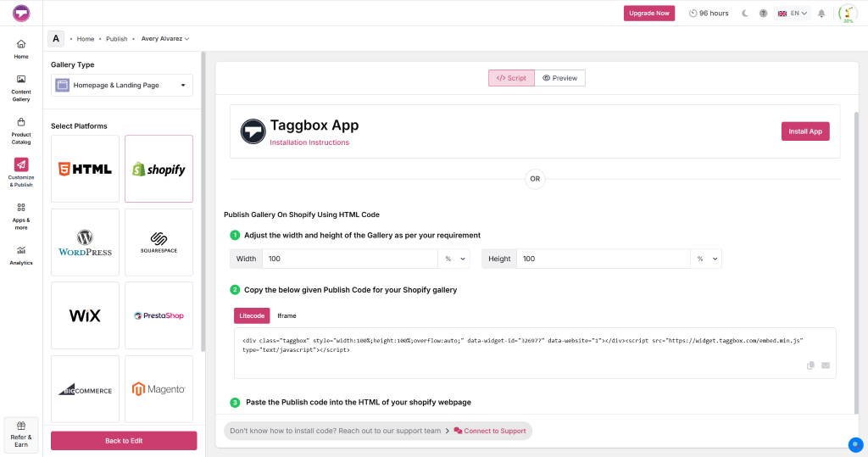Go to Publish breadcrumb

117,39
